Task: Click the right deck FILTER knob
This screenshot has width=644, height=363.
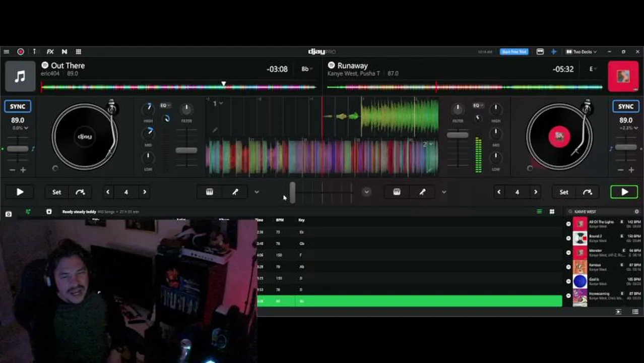Action: point(458,108)
